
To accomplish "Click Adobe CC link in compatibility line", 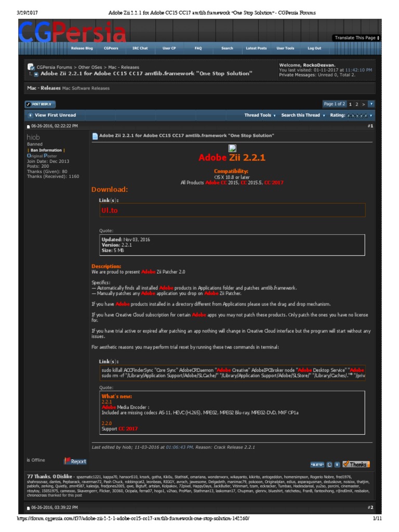I will [x=216, y=182].
